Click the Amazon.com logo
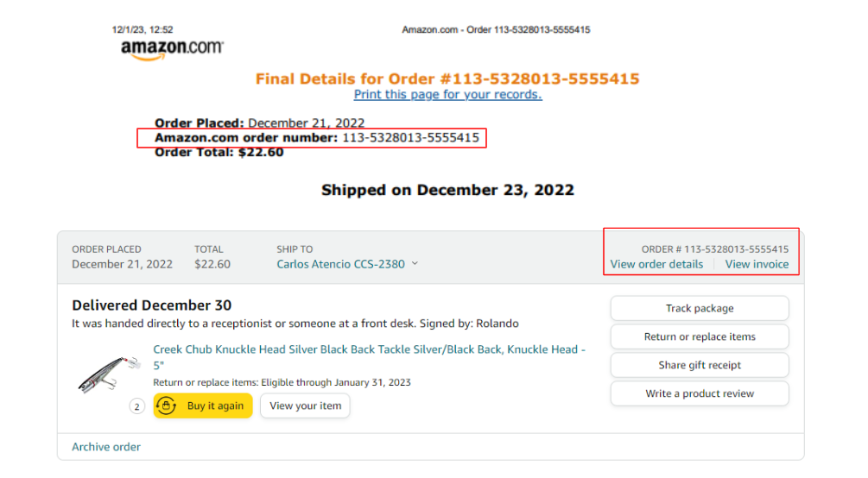The width and height of the screenshot is (868, 478). click(172, 49)
